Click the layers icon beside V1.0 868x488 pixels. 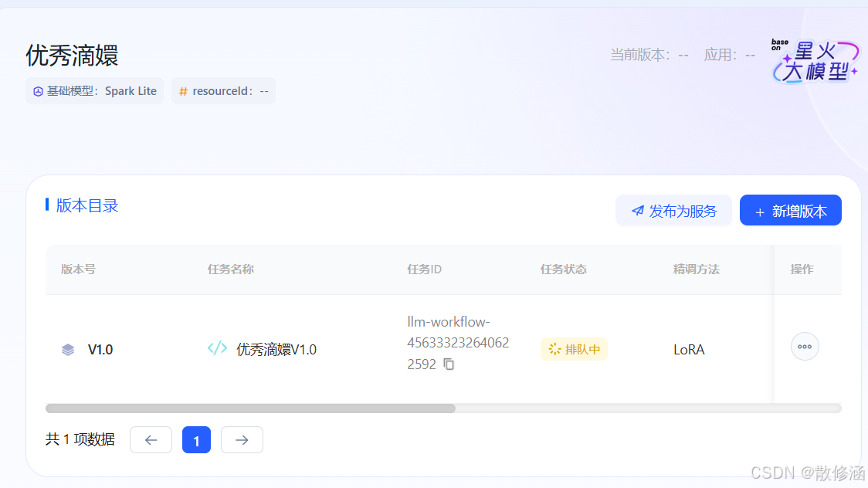click(x=67, y=350)
